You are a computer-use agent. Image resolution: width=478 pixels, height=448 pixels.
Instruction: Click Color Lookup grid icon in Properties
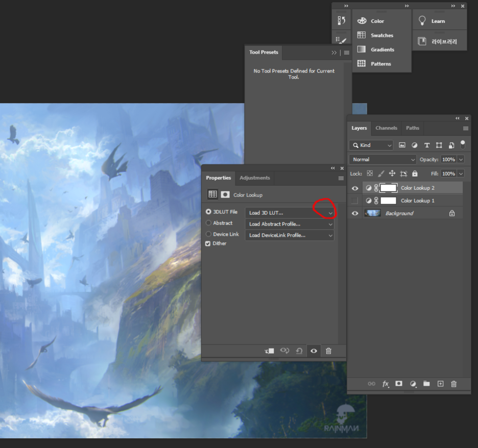pyautogui.click(x=212, y=194)
